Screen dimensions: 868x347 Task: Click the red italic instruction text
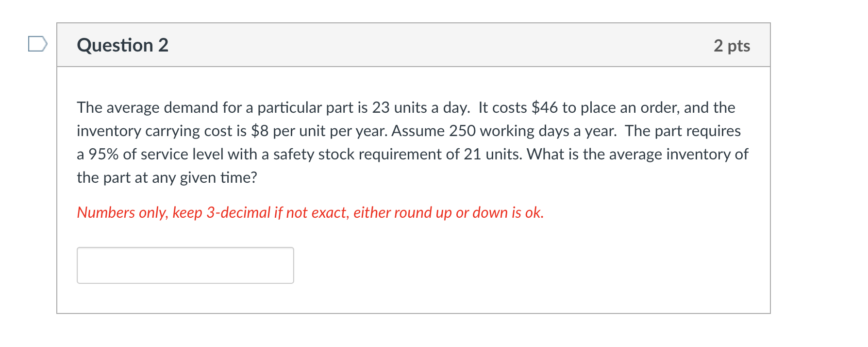pos(310,212)
